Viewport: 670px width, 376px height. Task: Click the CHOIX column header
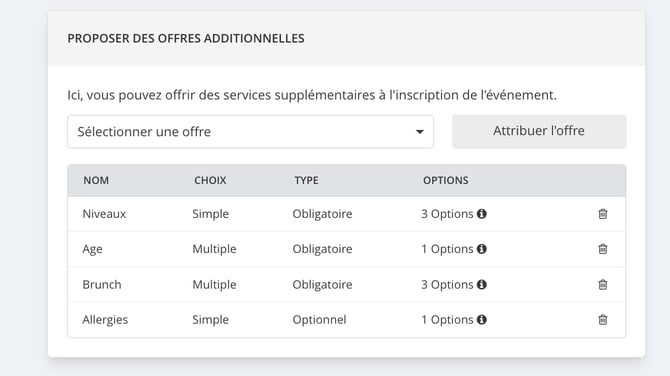210,180
